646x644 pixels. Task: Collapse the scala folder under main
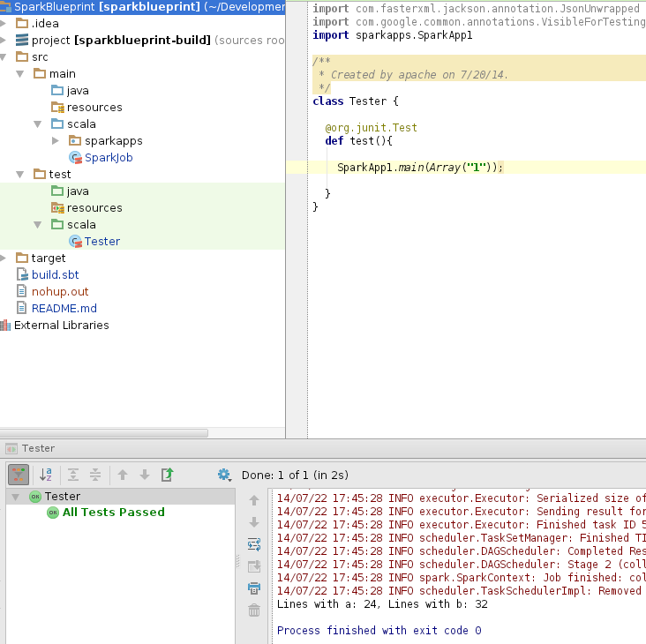pos(37,124)
